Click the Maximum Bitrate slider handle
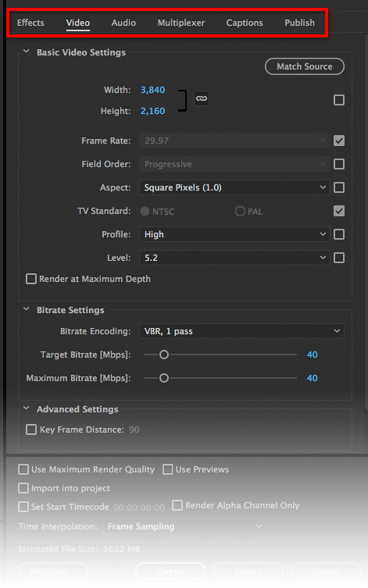This screenshot has width=368, height=588. click(164, 378)
